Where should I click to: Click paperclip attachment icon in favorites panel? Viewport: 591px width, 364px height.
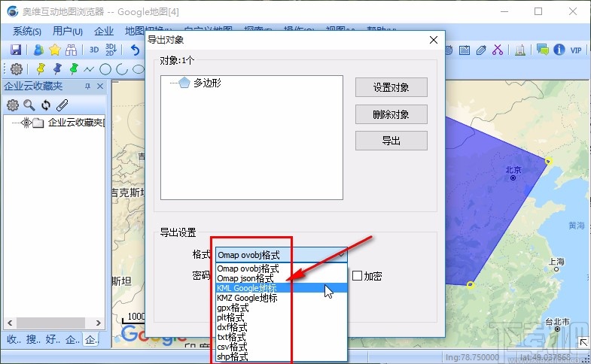[62, 105]
